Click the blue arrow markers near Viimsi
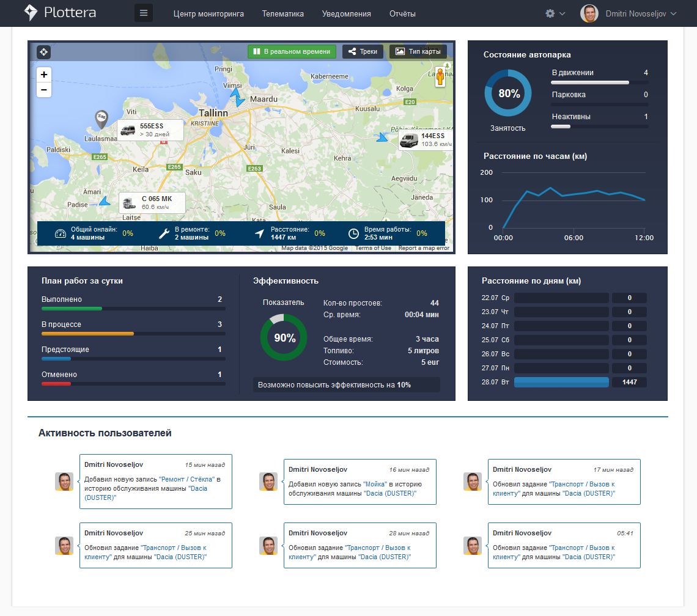This screenshot has width=697, height=616. point(237,97)
